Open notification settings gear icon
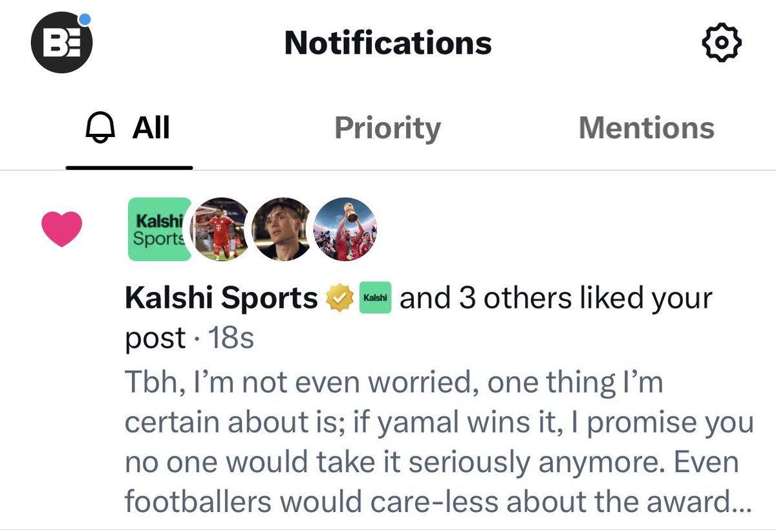Viewport: 776px width, 532px height. pos(722,43)
